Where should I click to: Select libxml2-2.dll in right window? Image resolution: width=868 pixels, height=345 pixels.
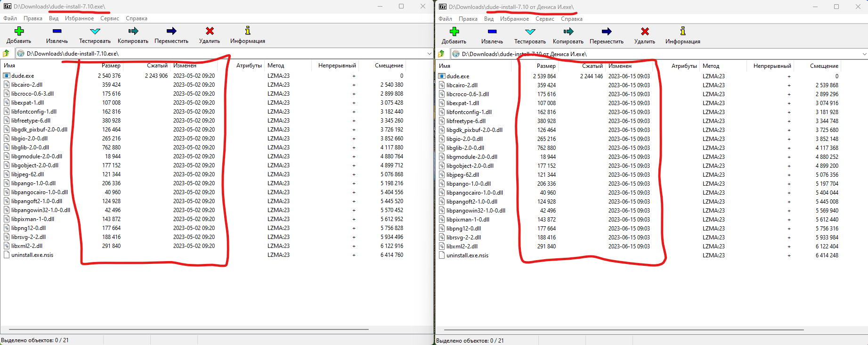(x=462, y=246)
